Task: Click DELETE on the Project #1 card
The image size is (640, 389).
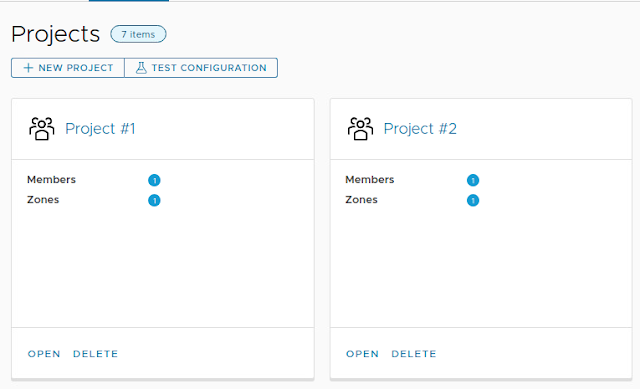Action: tap(96, 354)
